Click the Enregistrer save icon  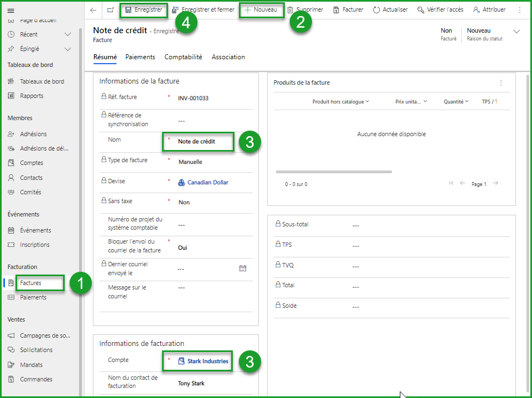click(128, 10)
